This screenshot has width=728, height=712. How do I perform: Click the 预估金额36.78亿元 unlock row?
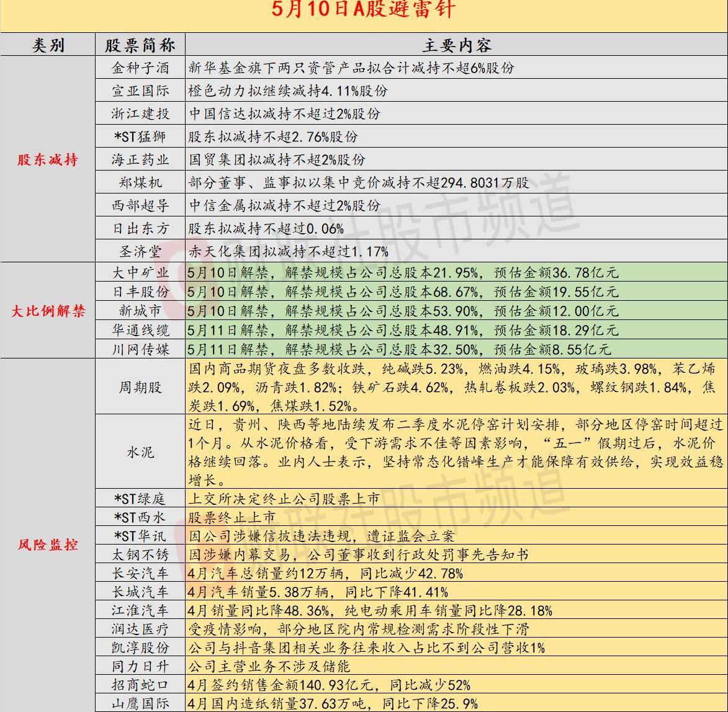456,272
